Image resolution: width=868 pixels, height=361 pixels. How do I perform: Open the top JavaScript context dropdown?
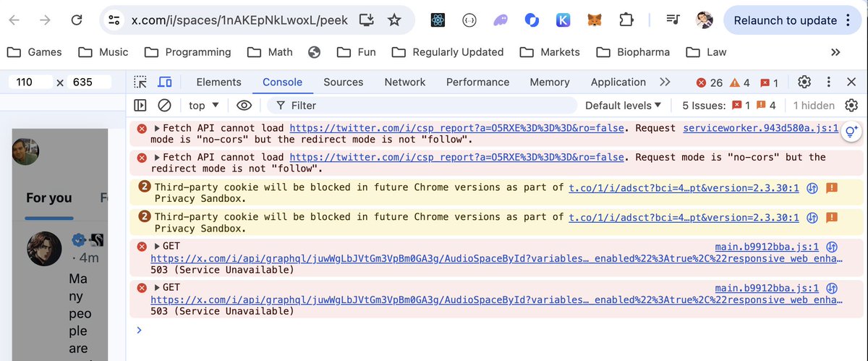pos(203,106)
